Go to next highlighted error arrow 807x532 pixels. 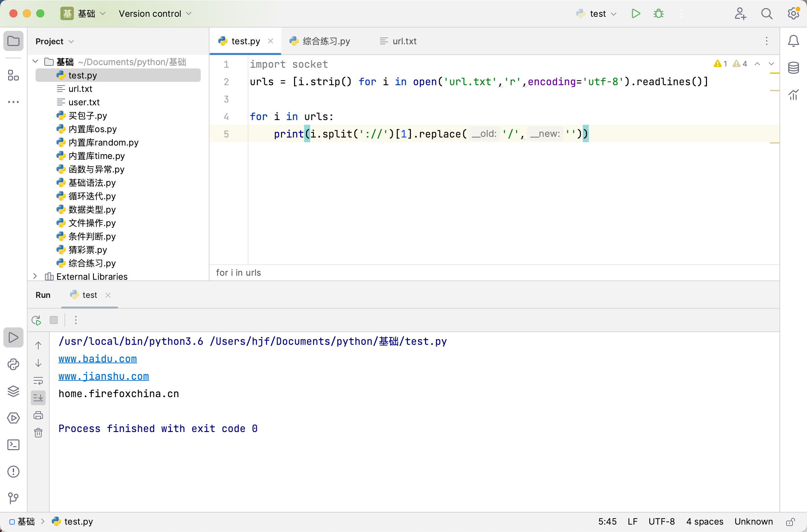point(771,64)
